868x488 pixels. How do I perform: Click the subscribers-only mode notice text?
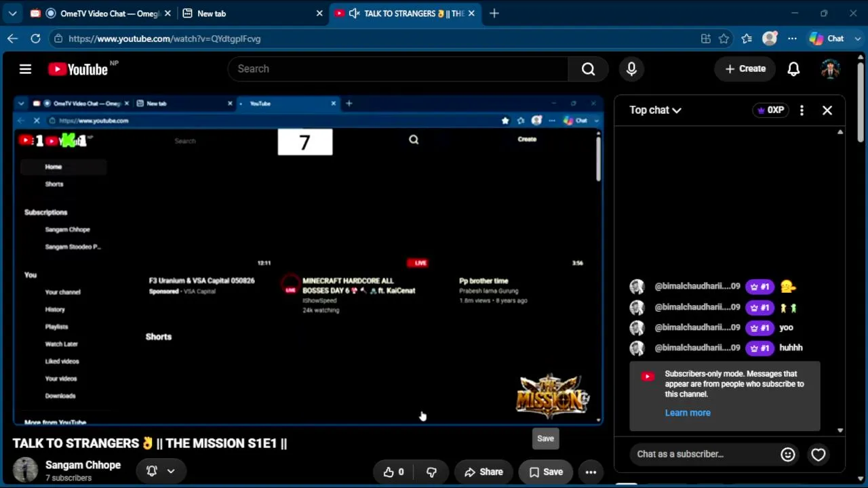coord(734,384)
